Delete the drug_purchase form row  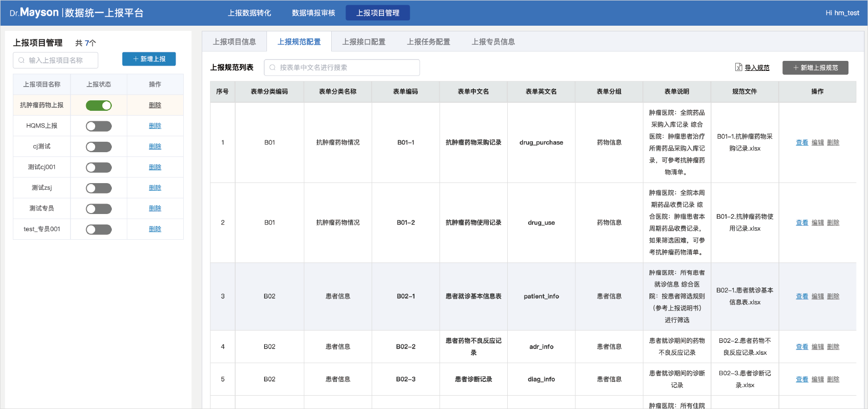(x=833, y=142)
